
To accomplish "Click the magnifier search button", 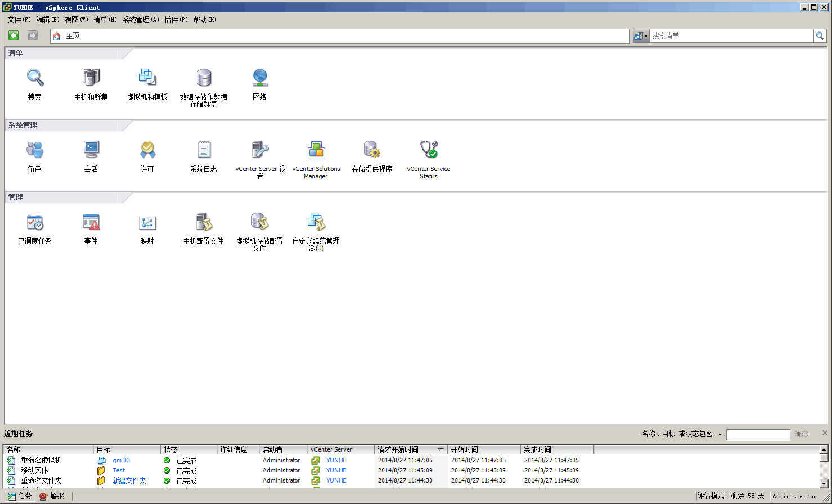I will tap(820, 35).
